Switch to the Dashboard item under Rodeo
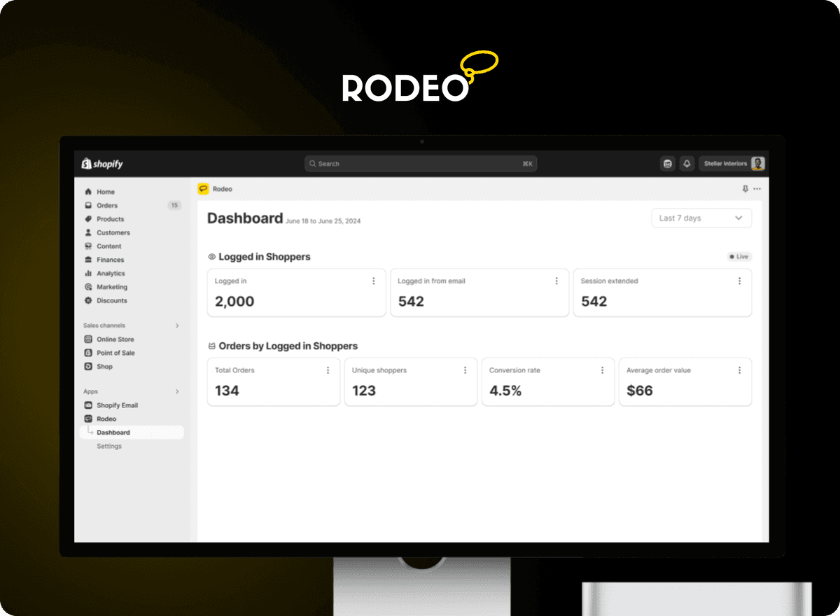 click(x=115, y=432)
